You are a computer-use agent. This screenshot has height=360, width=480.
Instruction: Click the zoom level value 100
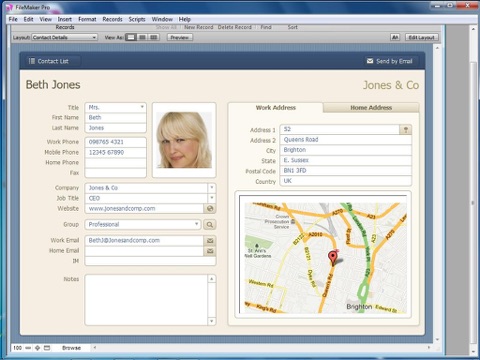[x=17, y=348]
